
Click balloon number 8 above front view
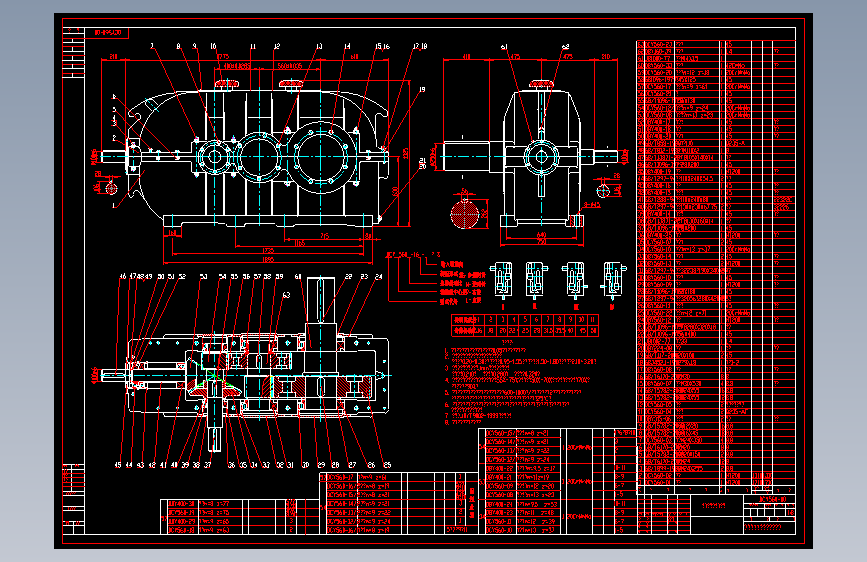178,46
